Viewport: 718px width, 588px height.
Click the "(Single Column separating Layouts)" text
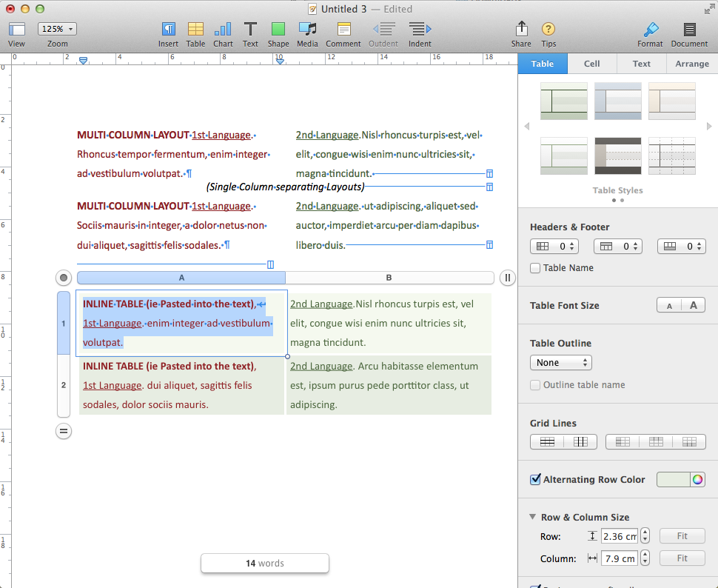pyautogui.click(x=285, y=187)
